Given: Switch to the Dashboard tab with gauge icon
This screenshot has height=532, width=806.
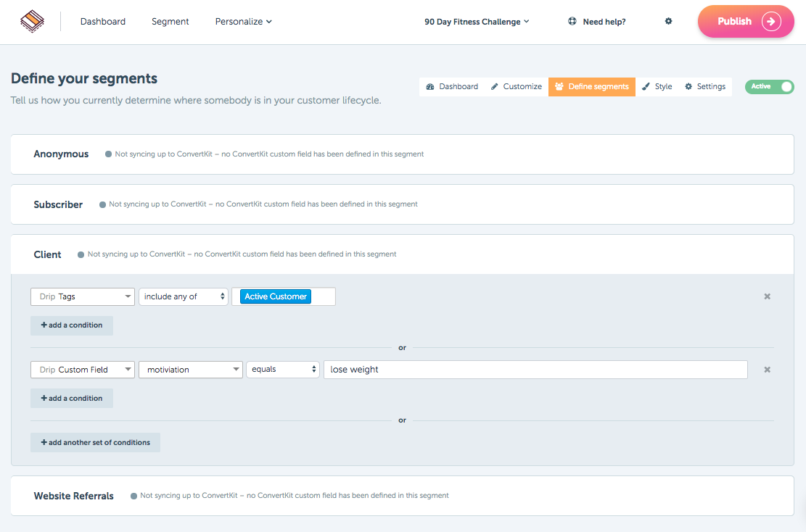Looking at the screenshot, I should click(x=452, y=87).
